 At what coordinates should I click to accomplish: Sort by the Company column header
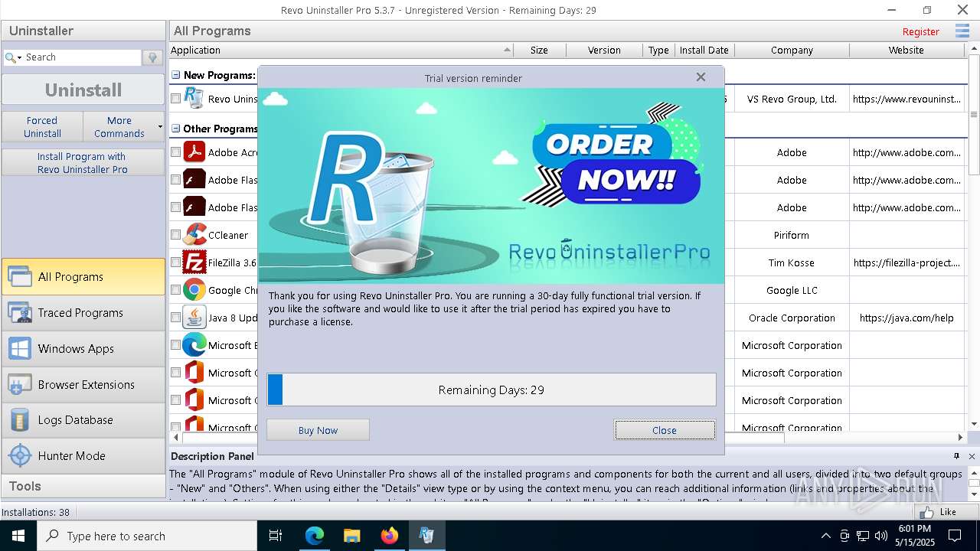point(792,50)
